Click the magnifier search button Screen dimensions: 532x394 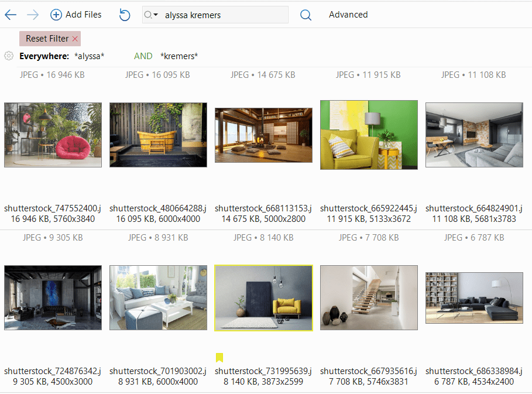pyautogui.click(x=306, y=15)
